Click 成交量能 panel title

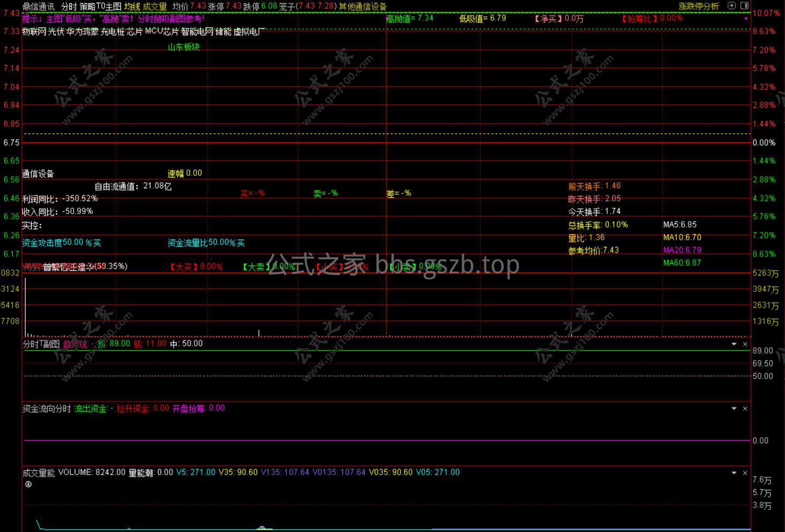point(39,473)
